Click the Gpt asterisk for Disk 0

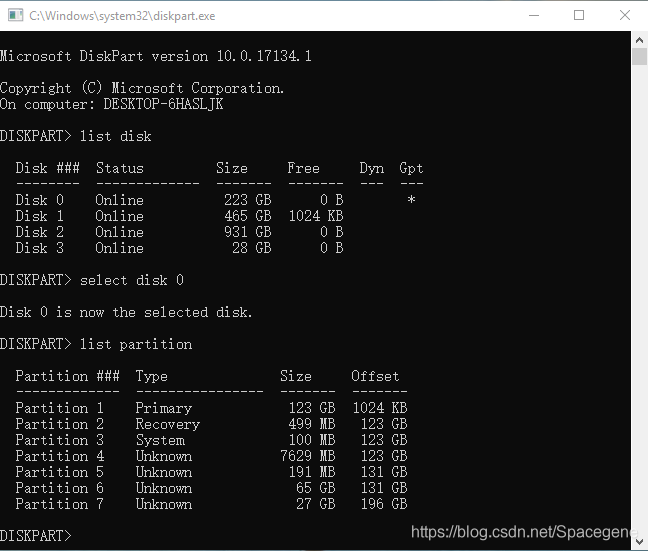[x=411, y=200]
